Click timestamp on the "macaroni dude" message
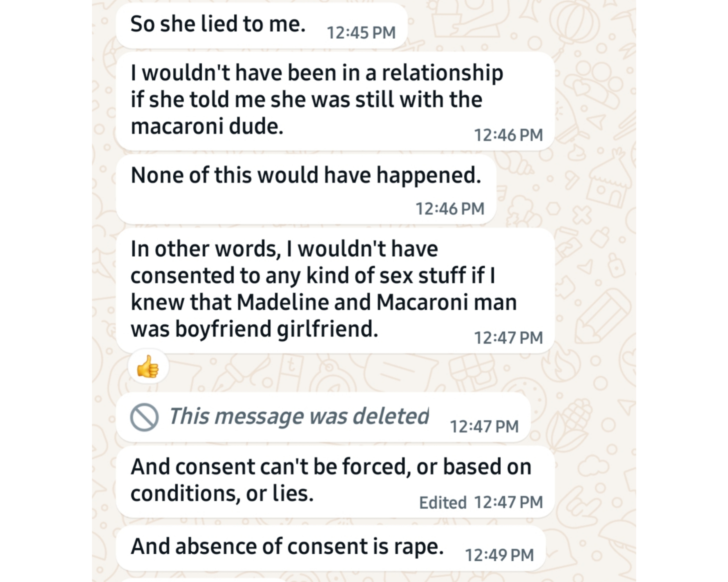Viewport: 728px width, 582px height. 508,135
